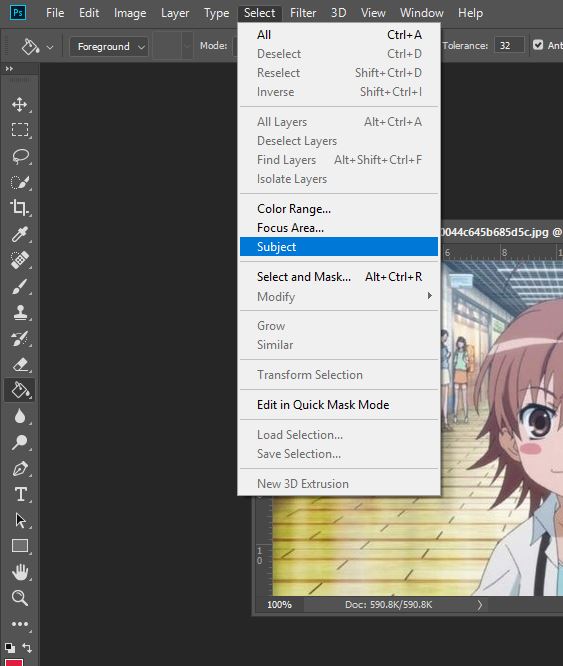Open the Filter menu

pyautogui.click(x=303, y=13)
